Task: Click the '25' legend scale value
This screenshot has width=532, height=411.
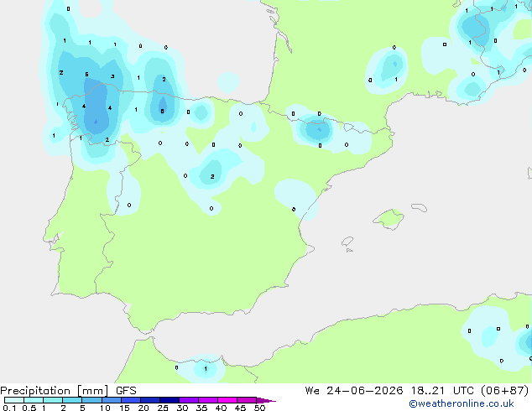Action: pyautogui.click(x=163, y=408)
